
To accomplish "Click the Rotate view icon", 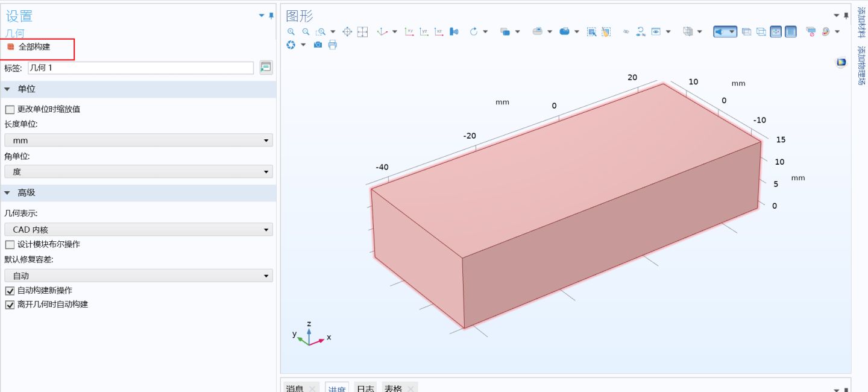I will coord(474,31).
